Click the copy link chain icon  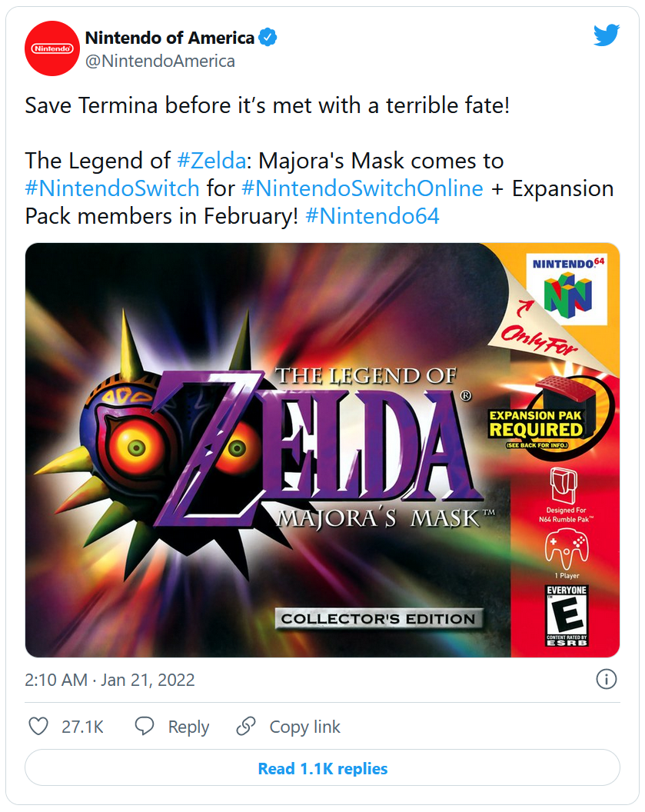click(x=246, y=727)
